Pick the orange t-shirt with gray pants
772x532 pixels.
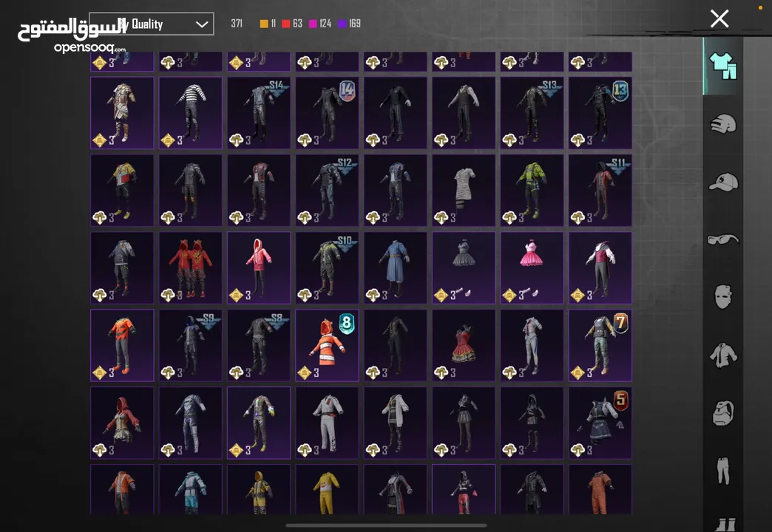point(122,346)
